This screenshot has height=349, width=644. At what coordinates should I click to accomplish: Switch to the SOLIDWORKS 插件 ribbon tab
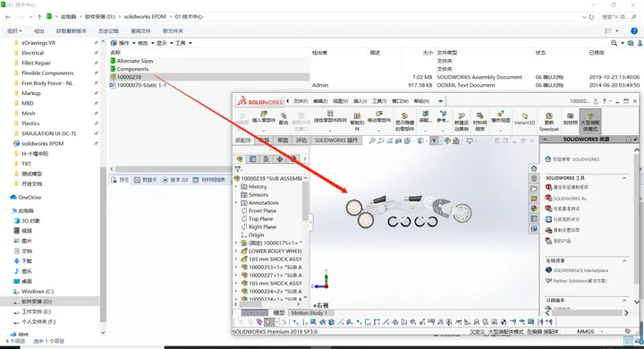point(336,140)
